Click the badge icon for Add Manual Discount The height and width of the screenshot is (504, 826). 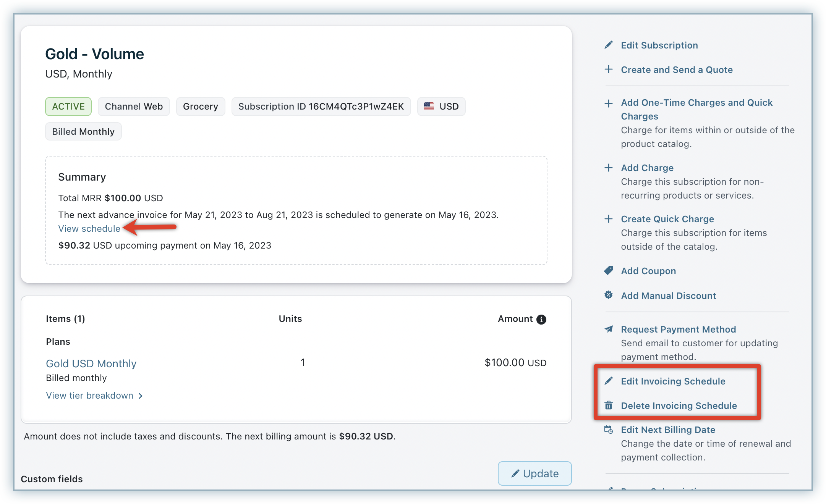click(x=609, y=295)
